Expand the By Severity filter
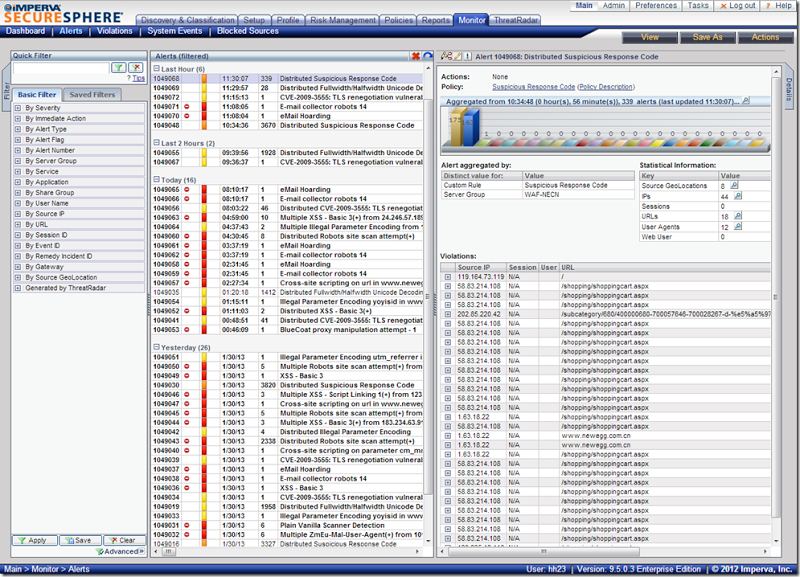Image resolution: width=800 pixels, height=577 pixels. click(x=18, y=108)
